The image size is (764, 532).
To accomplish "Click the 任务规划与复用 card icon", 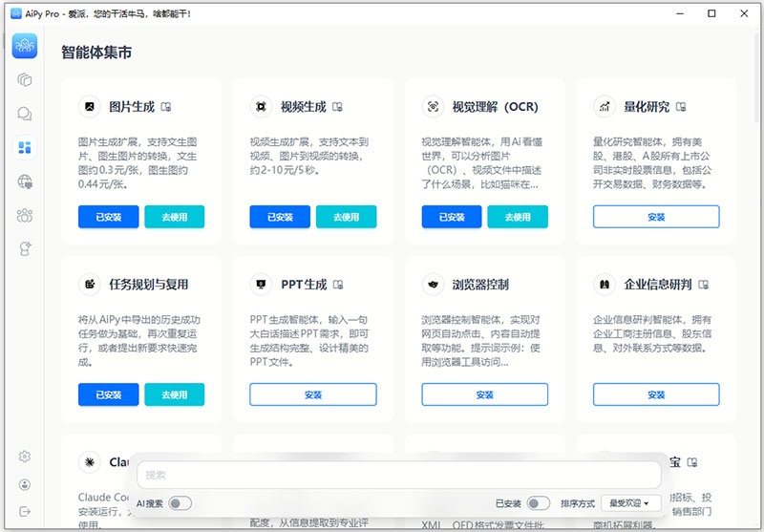I will [90, 284].
